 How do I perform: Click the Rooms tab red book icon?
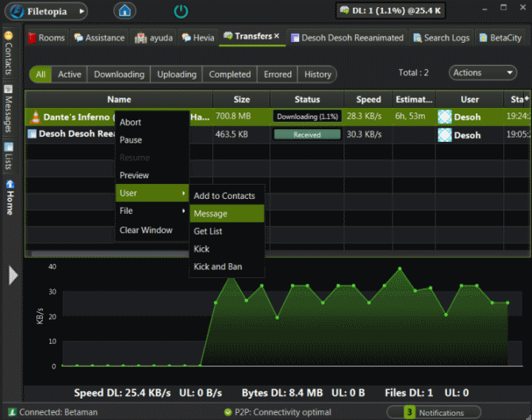coord(32,37)
